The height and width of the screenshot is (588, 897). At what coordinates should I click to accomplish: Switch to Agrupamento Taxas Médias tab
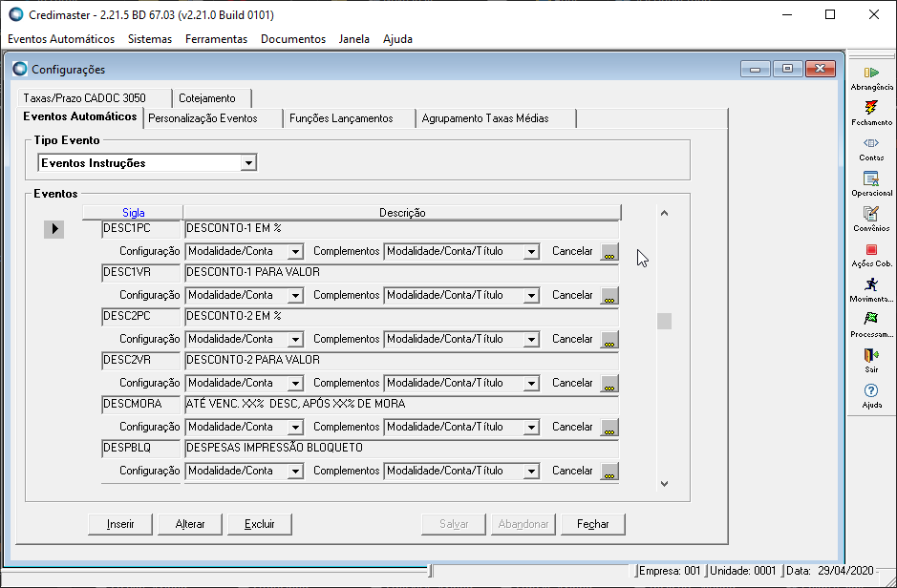point(496,118)
